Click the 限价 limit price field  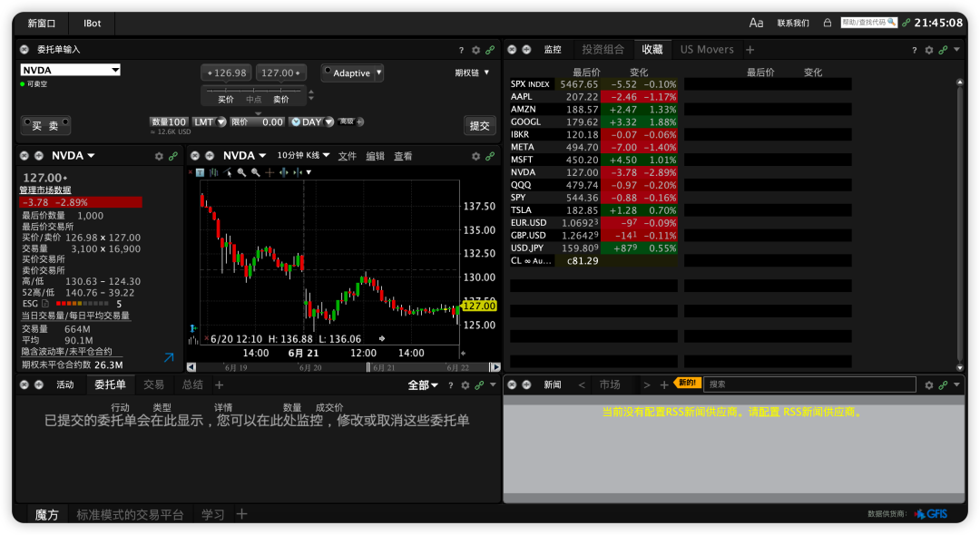point(258,122)
